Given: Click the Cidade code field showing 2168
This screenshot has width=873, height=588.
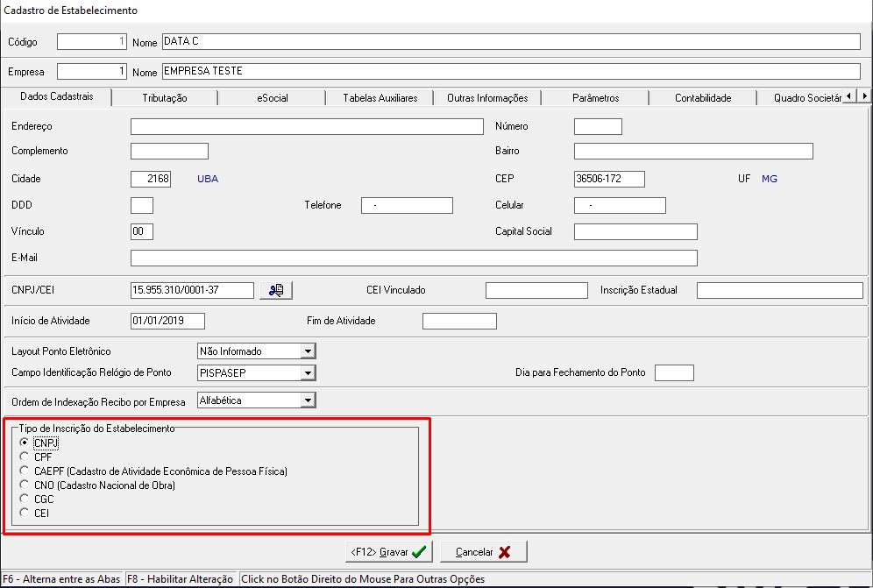Looking at the screenshot, I should [151, 179].
